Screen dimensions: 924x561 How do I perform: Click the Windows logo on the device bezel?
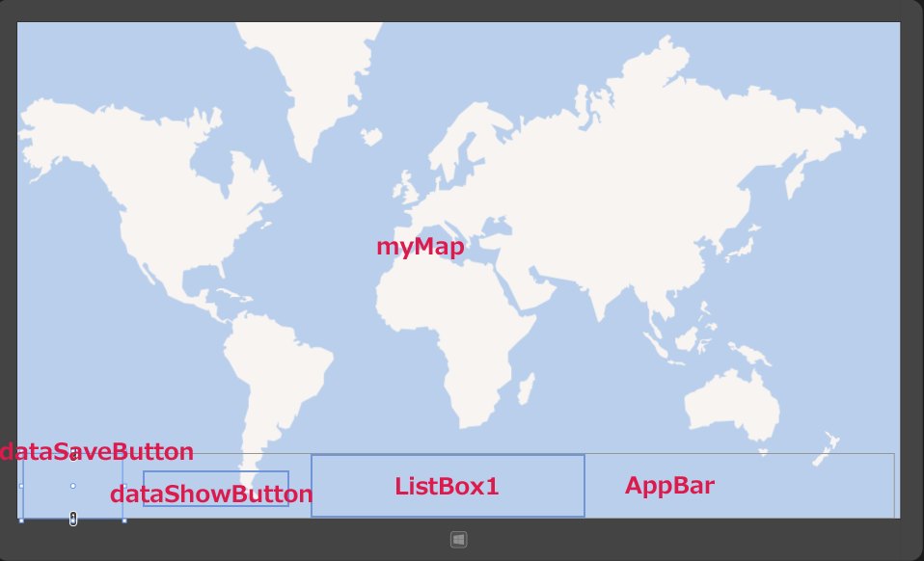tap(458, 539)
